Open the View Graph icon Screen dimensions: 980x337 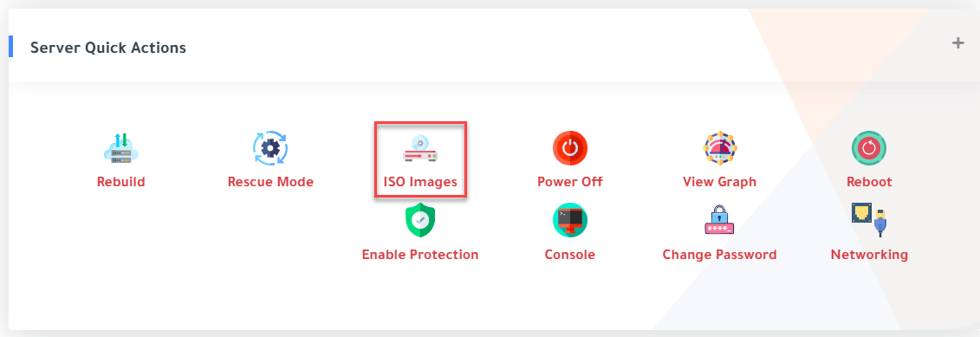click(x=719, y=148)
